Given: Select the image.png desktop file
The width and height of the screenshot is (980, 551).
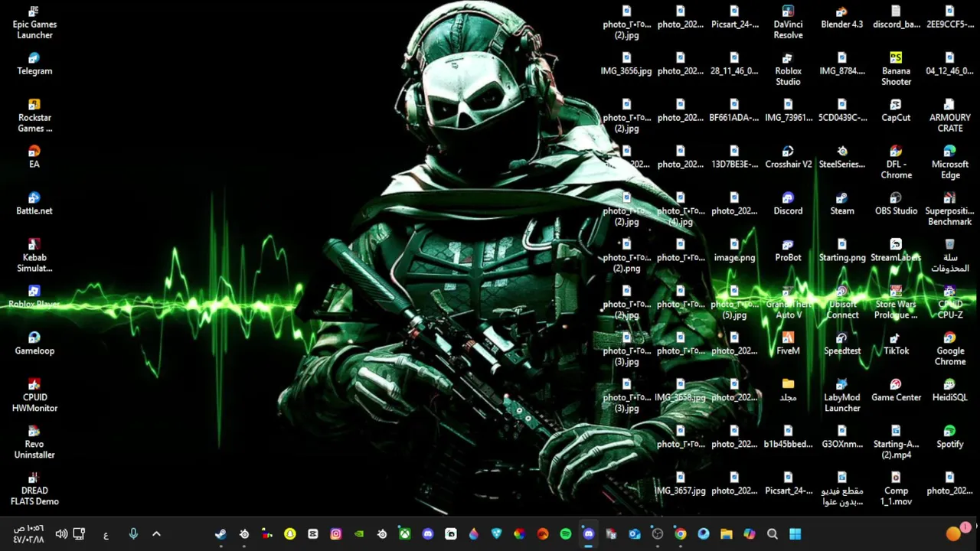Looking at the screenshot, I should pos(734,251).
